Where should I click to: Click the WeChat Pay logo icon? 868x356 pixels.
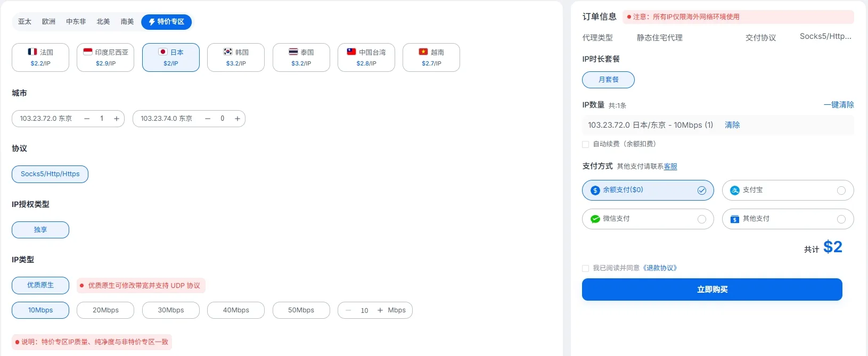(595, 219)
